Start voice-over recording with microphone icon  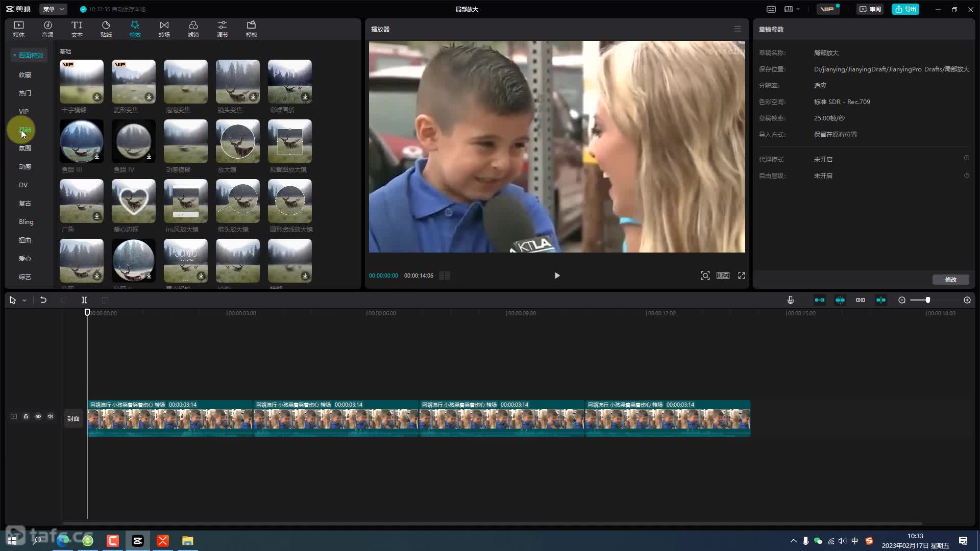(791, 300)
